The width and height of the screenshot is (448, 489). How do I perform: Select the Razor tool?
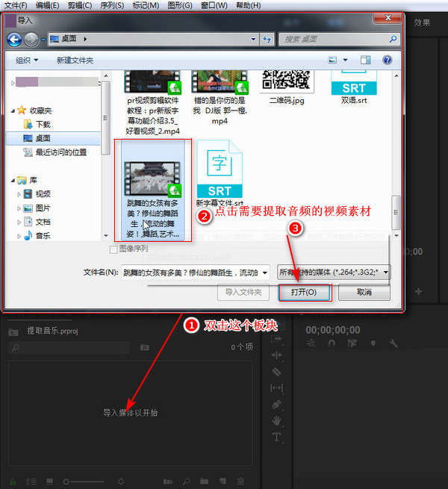[277, 372]
